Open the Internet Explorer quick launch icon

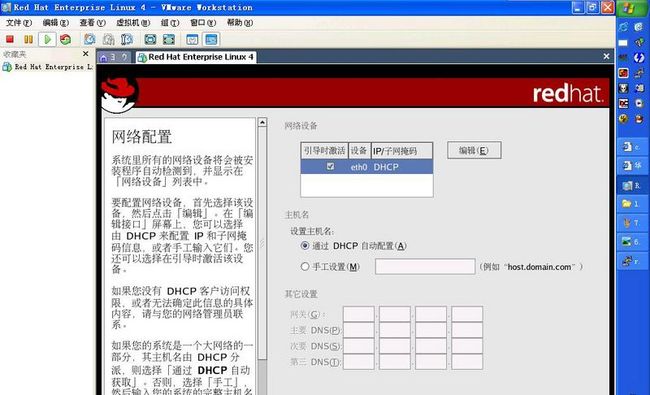point(623,28)
